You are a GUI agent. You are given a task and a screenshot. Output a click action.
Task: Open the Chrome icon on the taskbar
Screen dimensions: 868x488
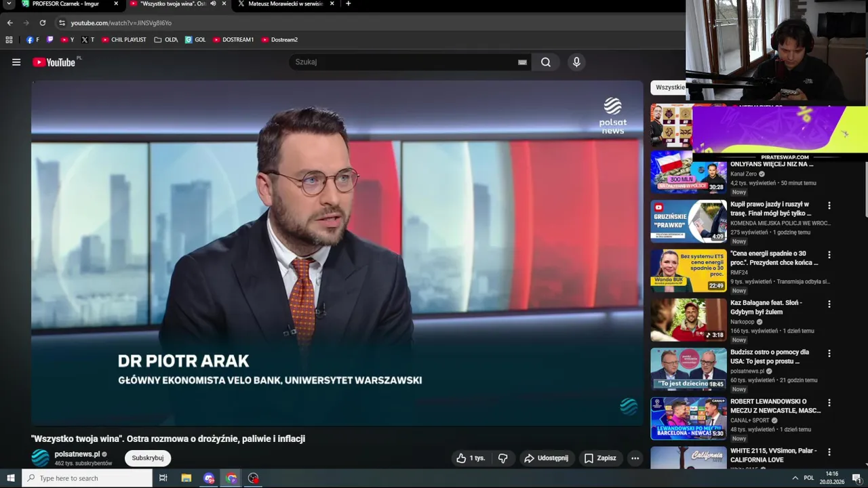click(231, 479)
